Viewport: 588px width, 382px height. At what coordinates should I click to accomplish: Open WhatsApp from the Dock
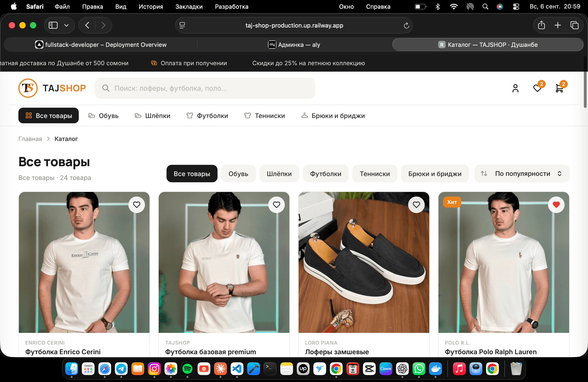(419, 369)
